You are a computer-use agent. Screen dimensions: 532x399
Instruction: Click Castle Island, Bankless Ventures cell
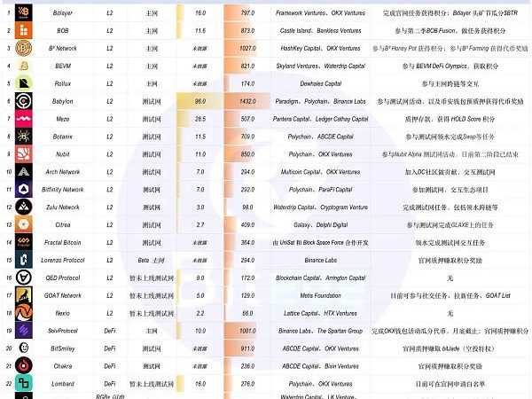(x=320, y=30)
